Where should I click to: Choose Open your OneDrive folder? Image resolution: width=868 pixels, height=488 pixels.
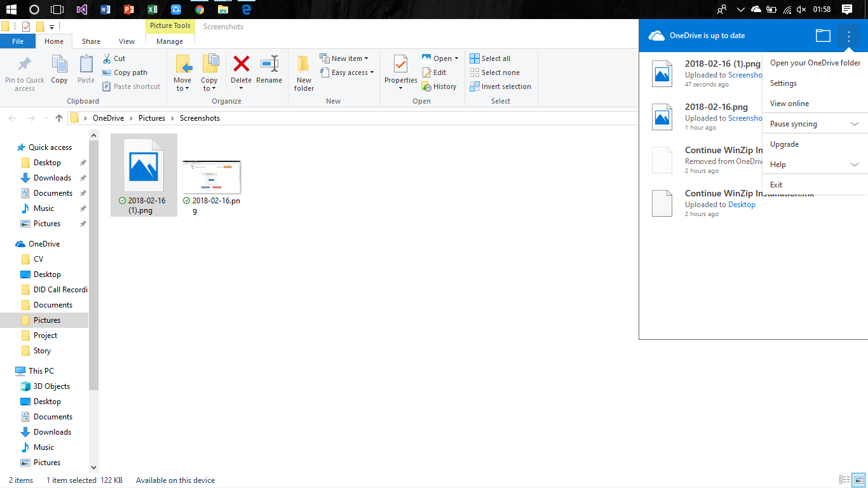coord(815,63)
